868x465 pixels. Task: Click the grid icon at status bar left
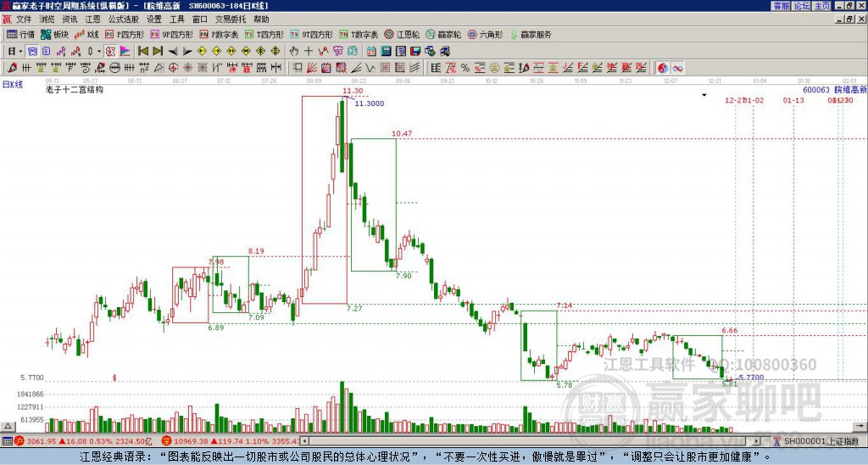7,442
